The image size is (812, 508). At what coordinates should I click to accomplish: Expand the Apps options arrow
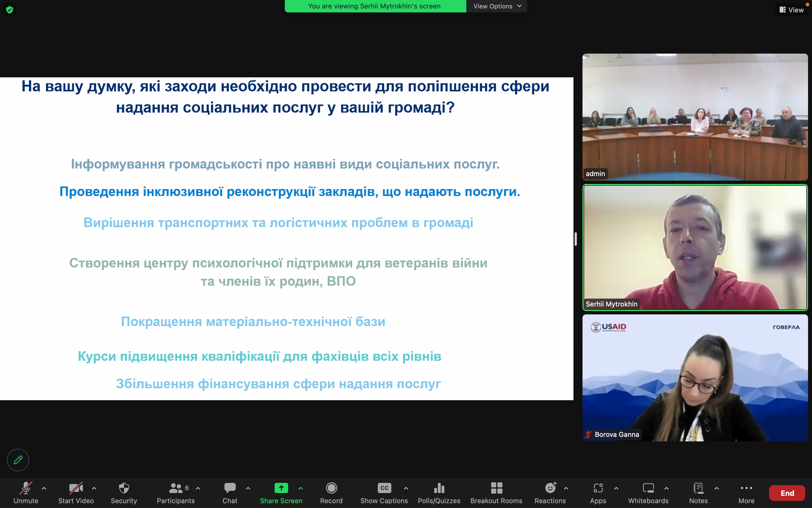tap(616, 488)
